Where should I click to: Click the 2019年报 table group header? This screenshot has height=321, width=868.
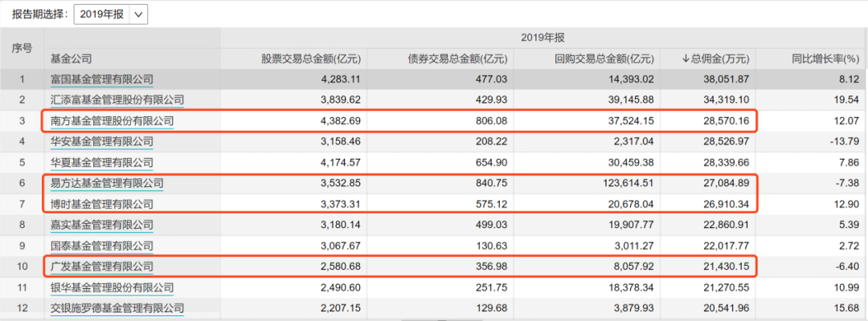tap(542, 38)
